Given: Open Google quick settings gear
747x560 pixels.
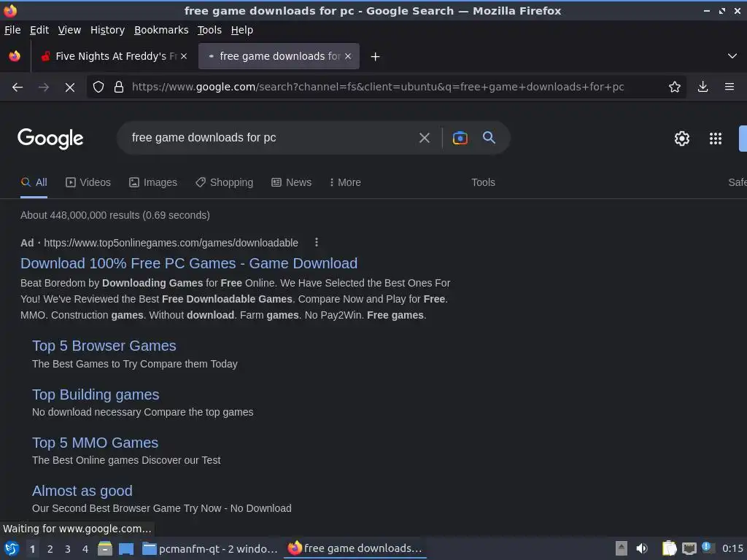Looking at the screenshot, I should [x=682, y=139].
